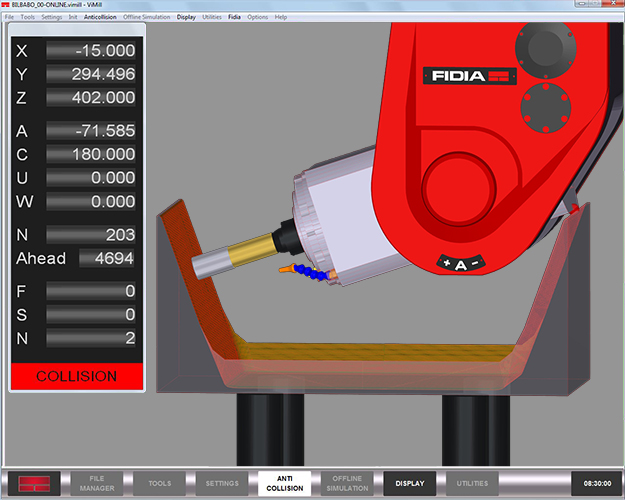Click the +A- rotation label on head
The width and height of the screenshot is (625, 500).
click(x=461, y=264)
